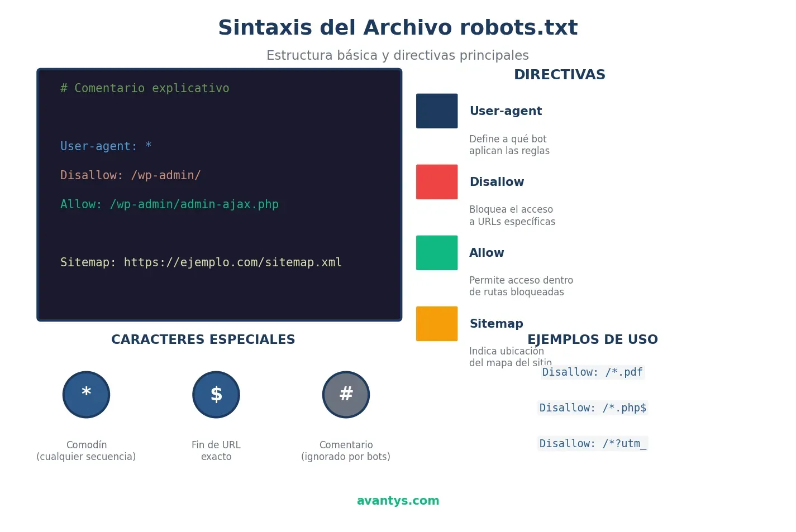Select the red Disallow color swatch
The image size is (796, 532).
[437, 182]
